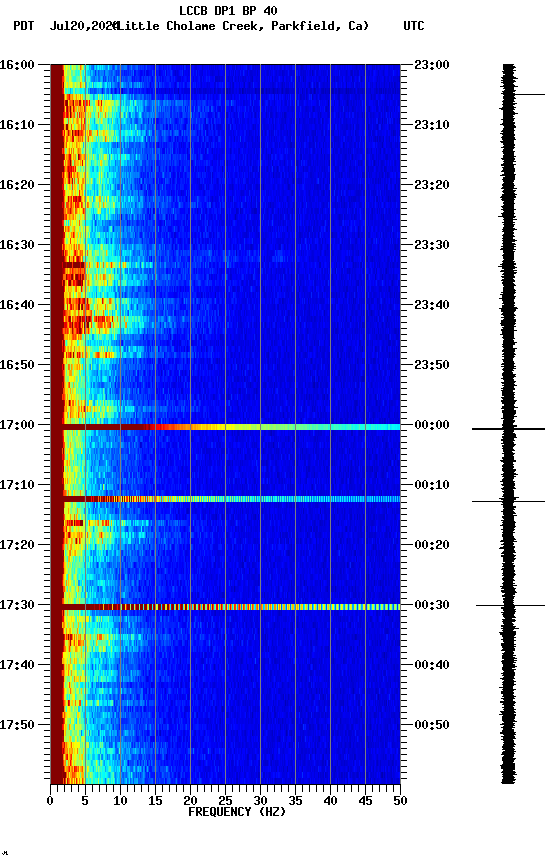Click the 23:00 UTC time label
Image resolution: width=552 pixels, height=864 pixels.
432,65
